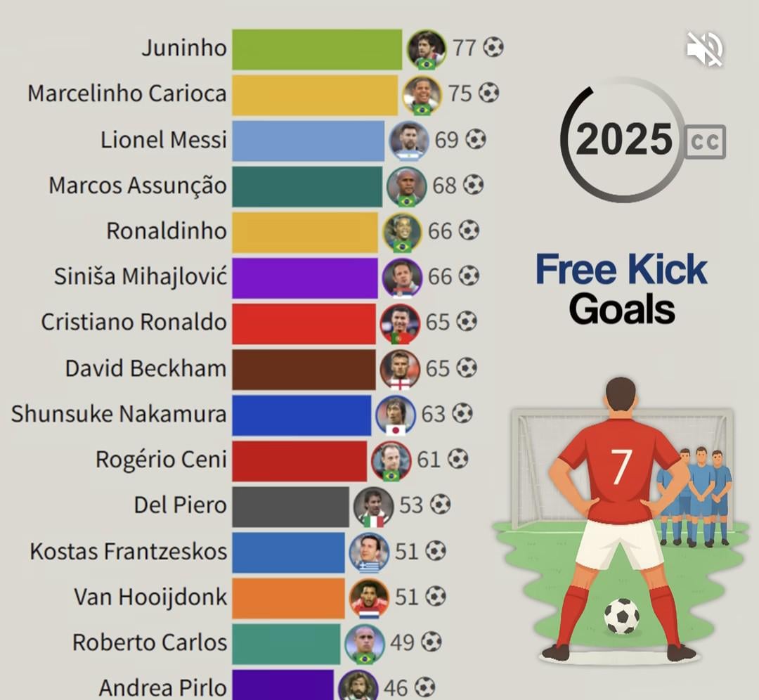Click the soccer ball icon beside 75

coord(488,93)
